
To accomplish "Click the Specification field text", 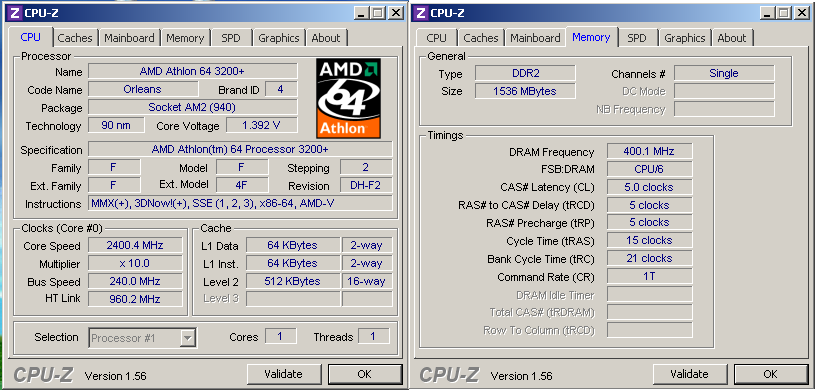I will pos(240,149).
